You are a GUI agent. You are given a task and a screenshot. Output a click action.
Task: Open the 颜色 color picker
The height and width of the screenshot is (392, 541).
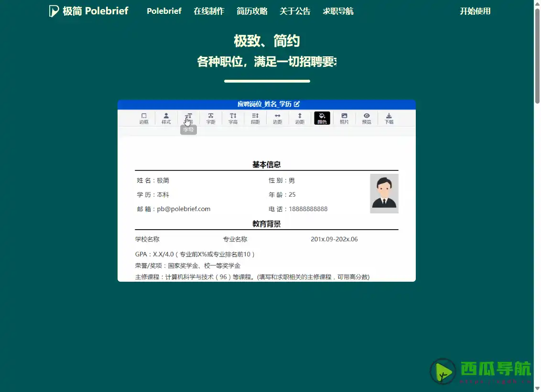pos(322,118)
